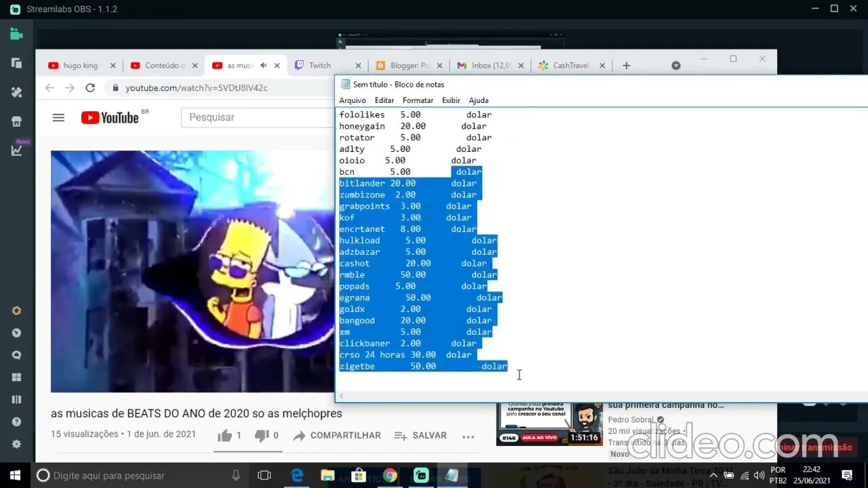Screen dimensions: 868x488
Task: Open the Streamlabs help question mark icon
Action: (x=16, y=422)
